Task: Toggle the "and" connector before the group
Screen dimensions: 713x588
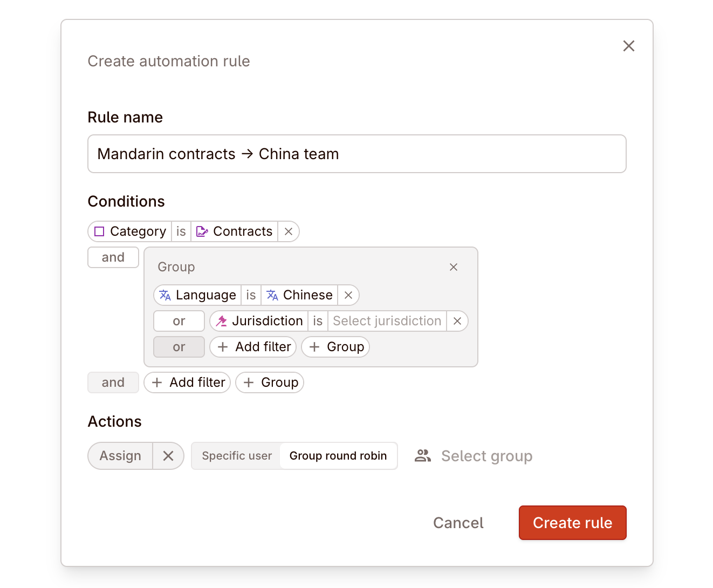Action: [113, 257]
